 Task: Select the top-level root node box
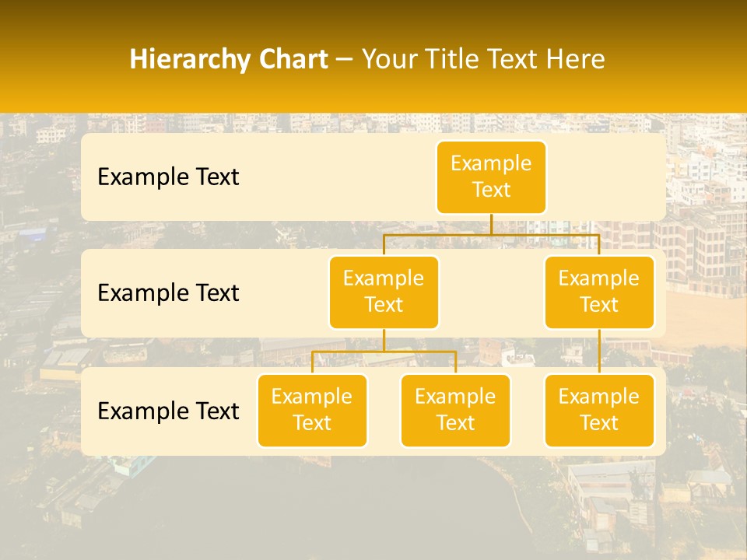(x=491, y=177)
